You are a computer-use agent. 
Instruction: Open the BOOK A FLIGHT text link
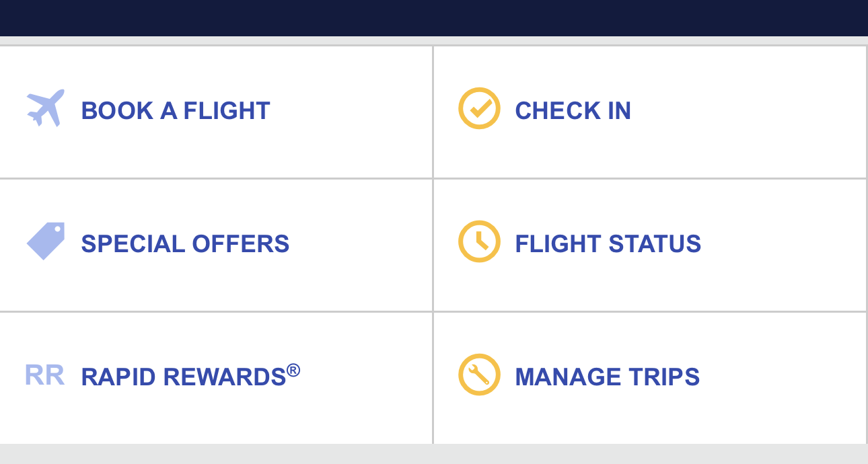click(x=176, y=111)
